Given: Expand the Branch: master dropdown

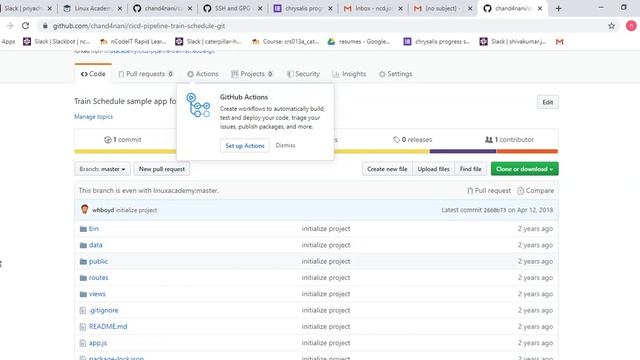Looking at the screenshot, I should click(102, 169).
